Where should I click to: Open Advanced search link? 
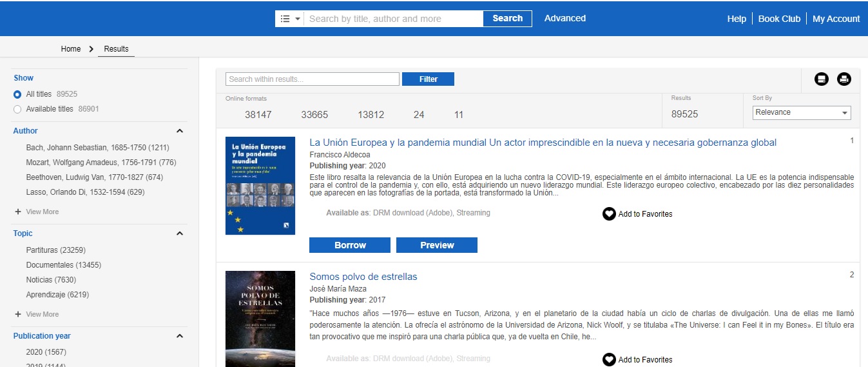tap(565, 18)
